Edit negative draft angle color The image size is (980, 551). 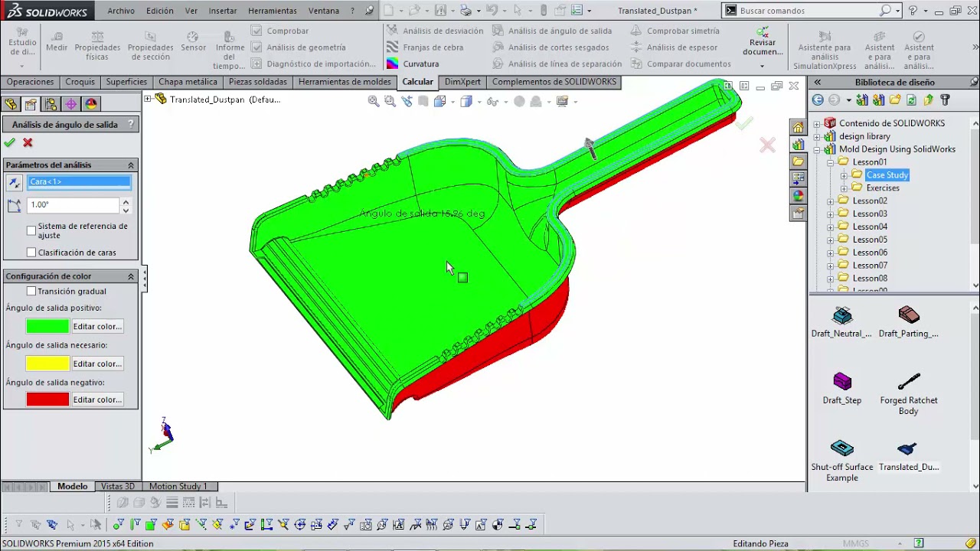click(97, 399)
